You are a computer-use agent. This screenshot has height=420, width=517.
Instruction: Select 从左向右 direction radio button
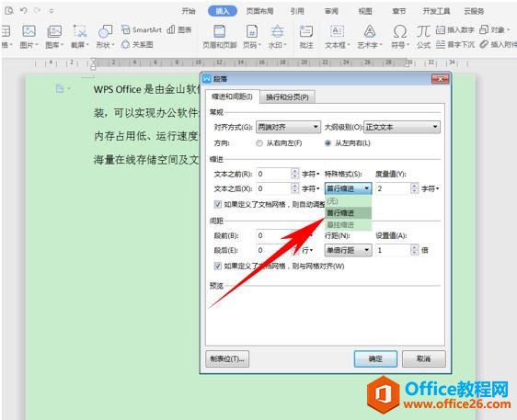click(x=327, y=143)
